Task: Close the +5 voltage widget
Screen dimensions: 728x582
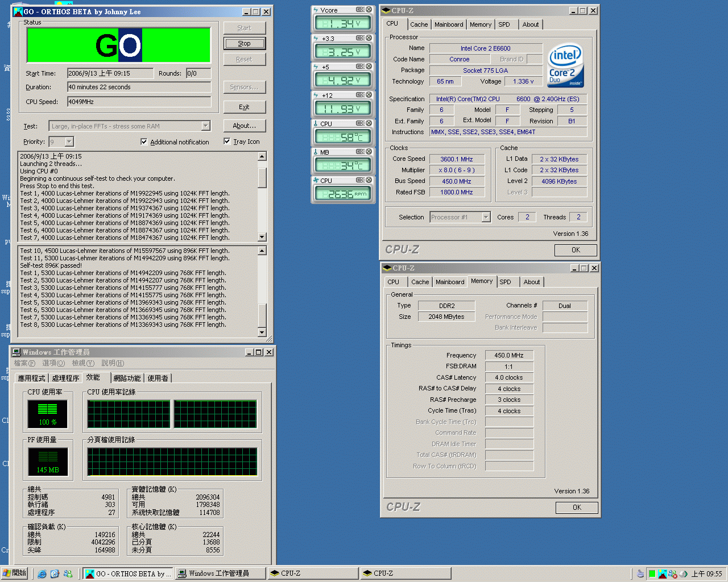Action: (369, 66)
